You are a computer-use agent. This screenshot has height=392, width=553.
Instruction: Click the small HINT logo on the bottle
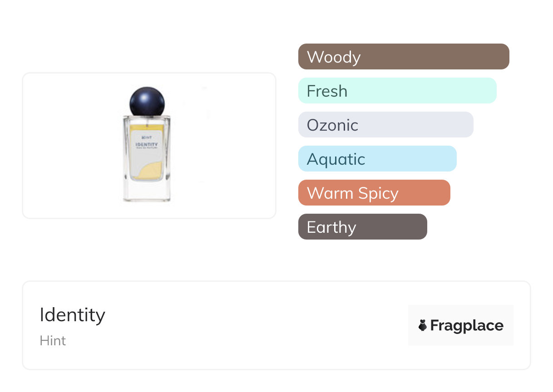(x=146, y=137)
